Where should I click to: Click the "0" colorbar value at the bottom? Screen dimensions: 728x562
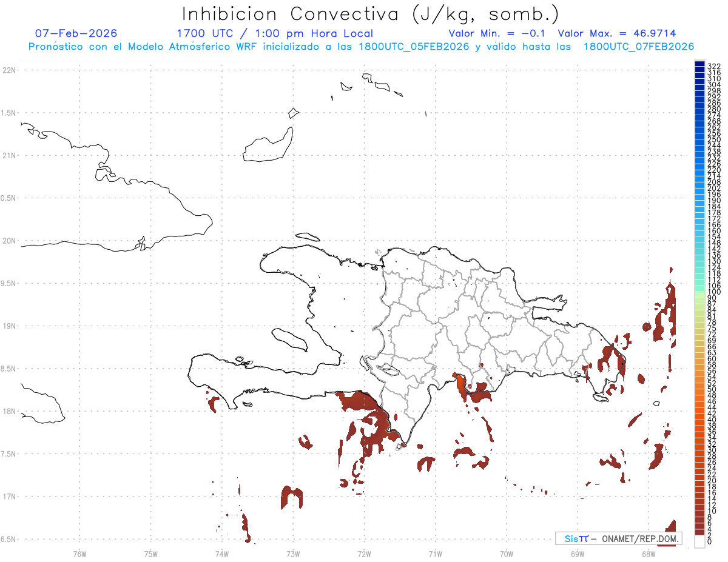710,541
